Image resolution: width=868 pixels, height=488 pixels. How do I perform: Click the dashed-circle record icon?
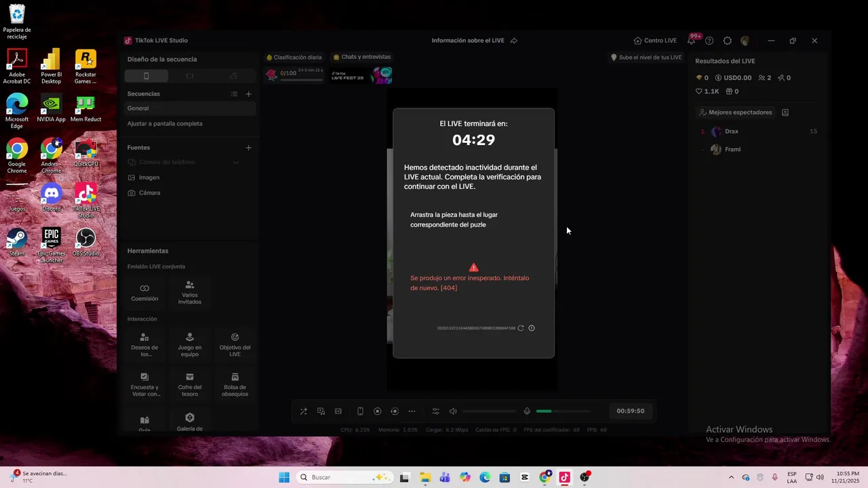coord(395,411)
